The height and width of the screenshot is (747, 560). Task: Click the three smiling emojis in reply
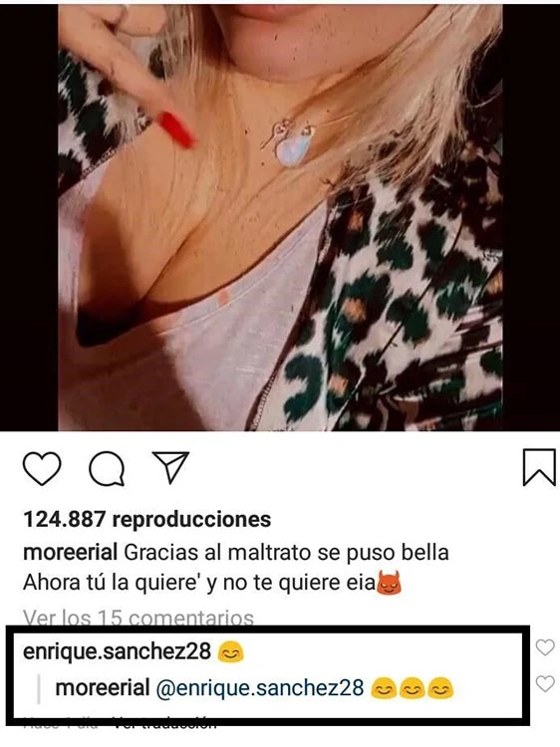point(413,688)
